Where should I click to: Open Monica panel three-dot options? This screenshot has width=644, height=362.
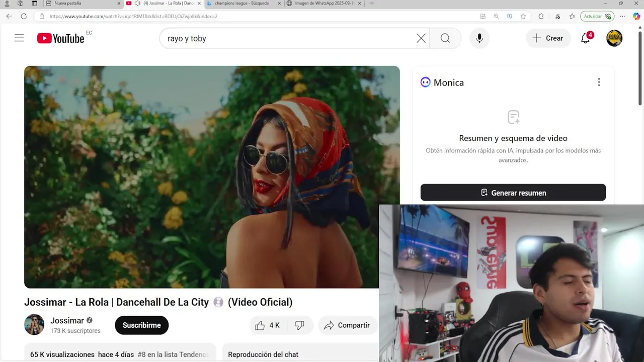599,82
